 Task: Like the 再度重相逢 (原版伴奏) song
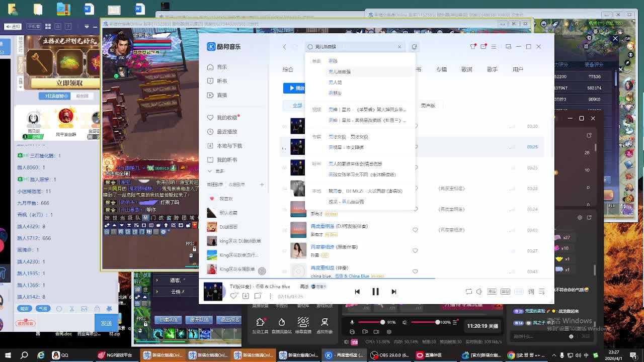coord(415,250)
